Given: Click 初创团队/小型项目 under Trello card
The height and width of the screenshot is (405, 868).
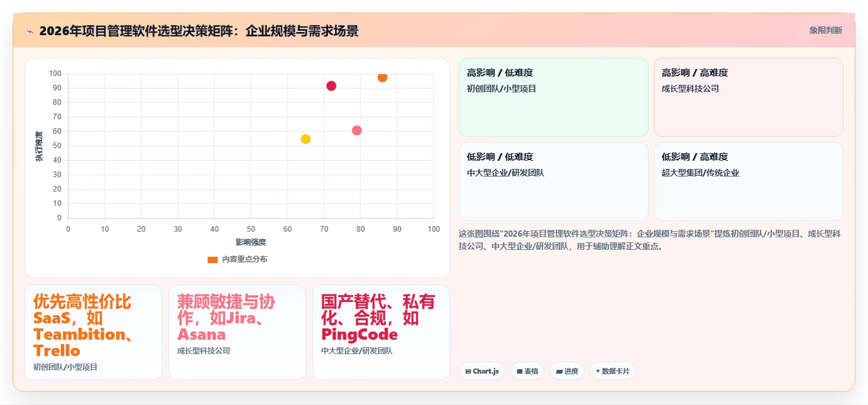Looking at the screenshot, I should pyautogui.click(x=65, y=367).
